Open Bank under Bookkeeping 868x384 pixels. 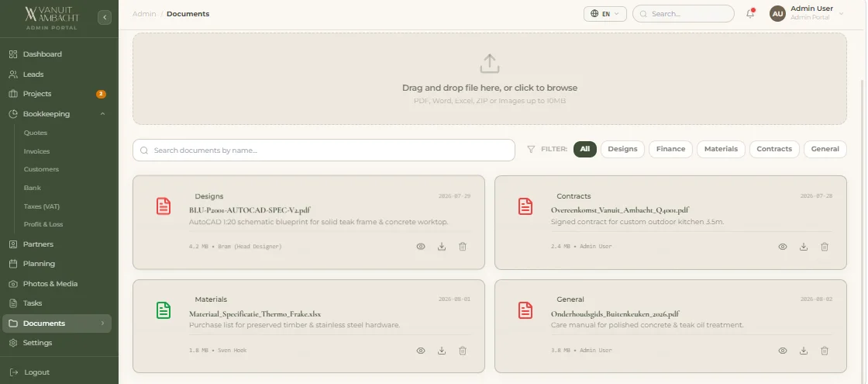pos(32,188)
